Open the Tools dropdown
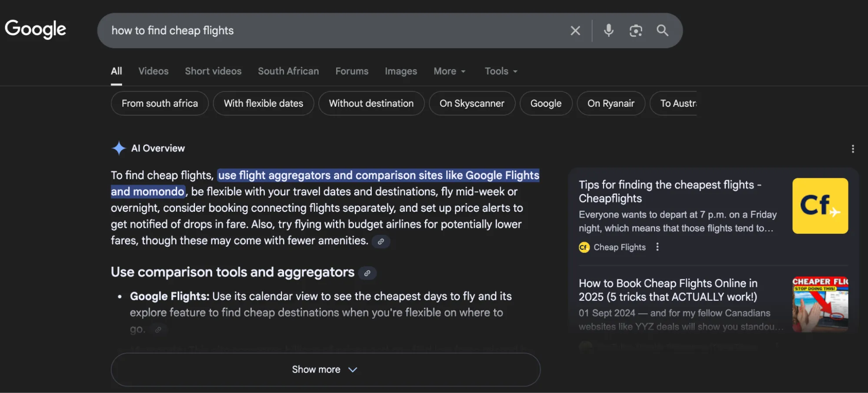This screenshot has width=868, height=393. point(501,71)
